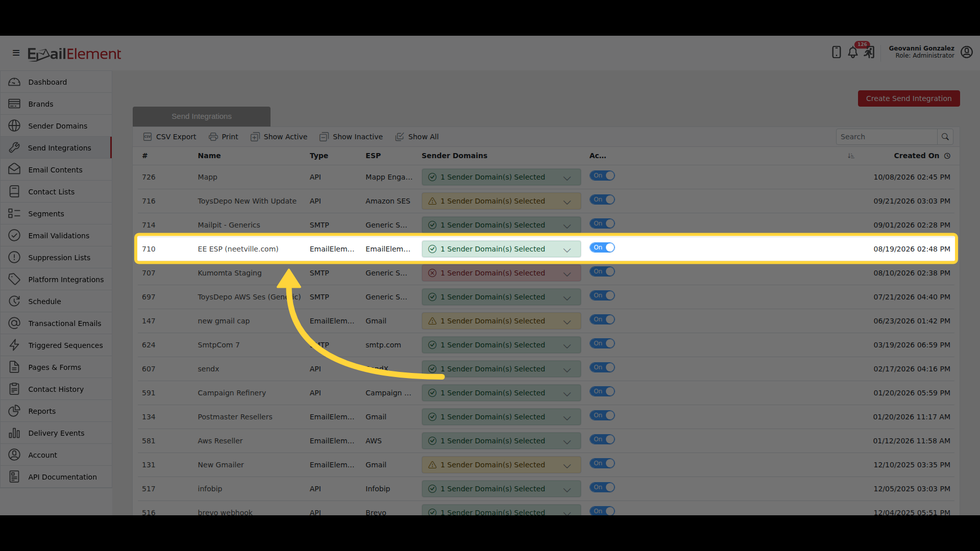Toggle the infobip active switch

[x=602, y=487]
